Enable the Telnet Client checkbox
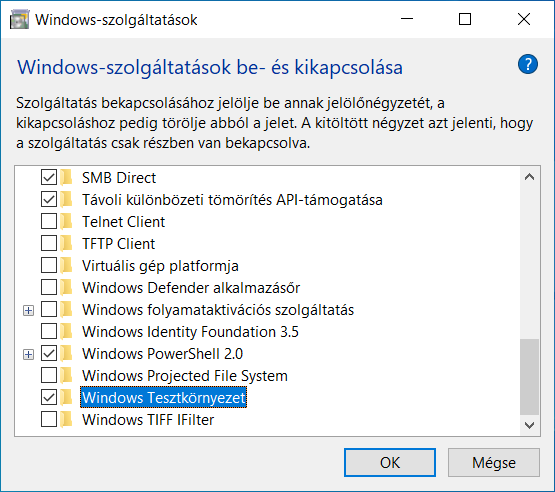Screen dimensions: 555x492 [x=49, y=222]
